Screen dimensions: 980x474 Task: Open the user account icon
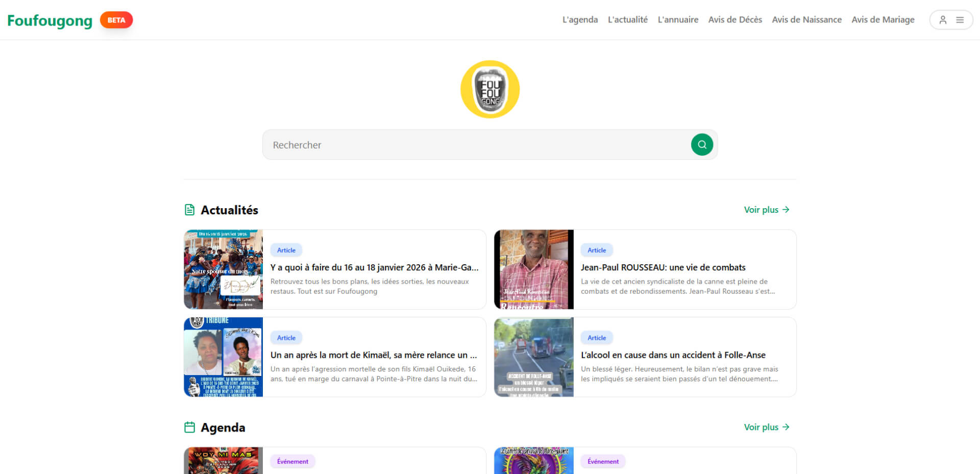tap(943, 19)
